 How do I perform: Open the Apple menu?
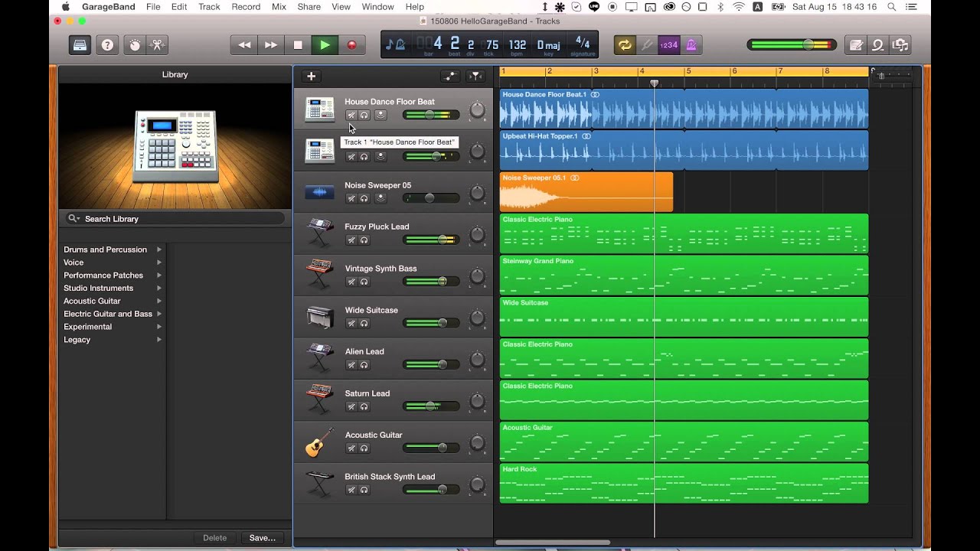coord(65,7)
